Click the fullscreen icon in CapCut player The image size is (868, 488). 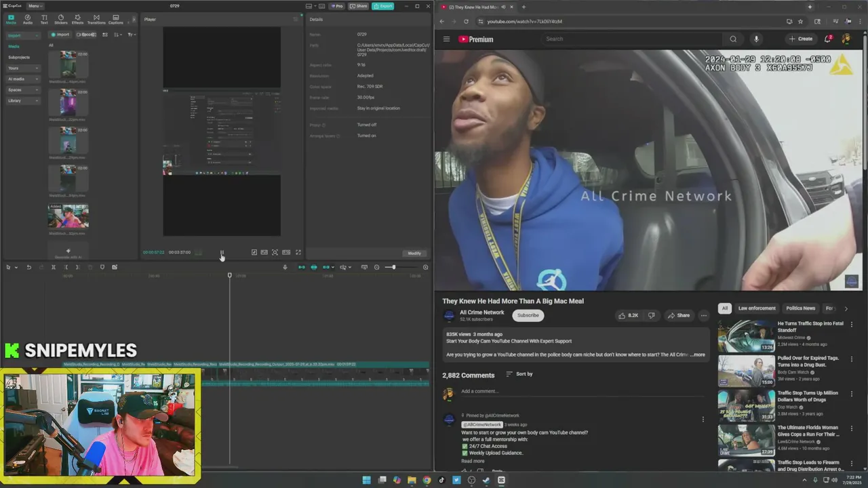(x=298, y=252)
